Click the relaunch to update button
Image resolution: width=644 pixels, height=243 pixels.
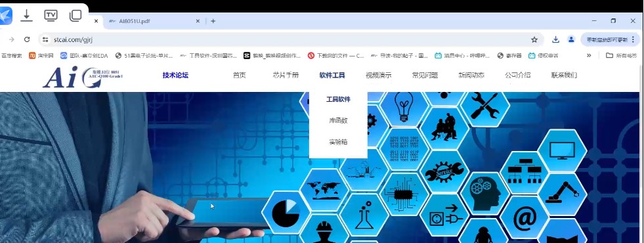pyautogui.click(x=607, y=39)
